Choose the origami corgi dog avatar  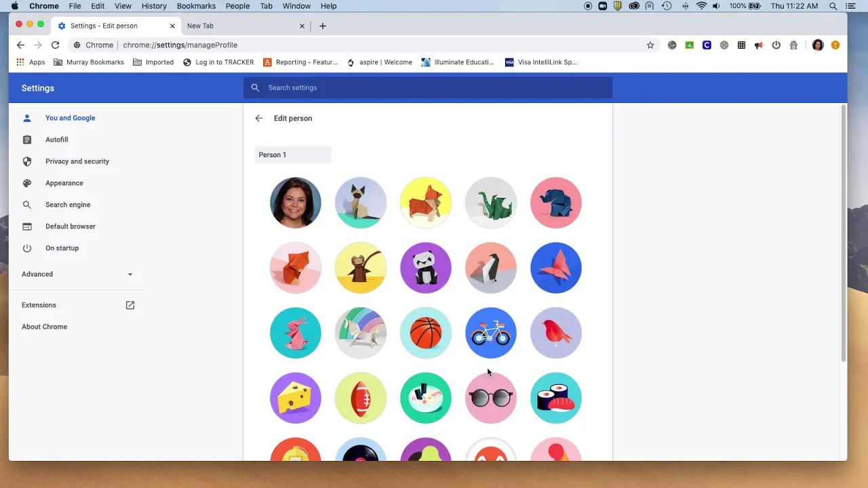click(426, 203)
